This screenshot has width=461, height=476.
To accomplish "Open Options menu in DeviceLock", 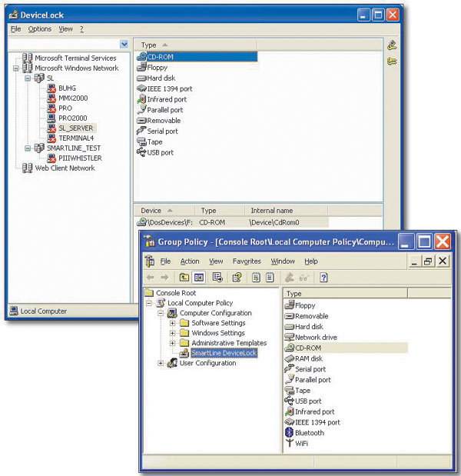I will point(40,29).
